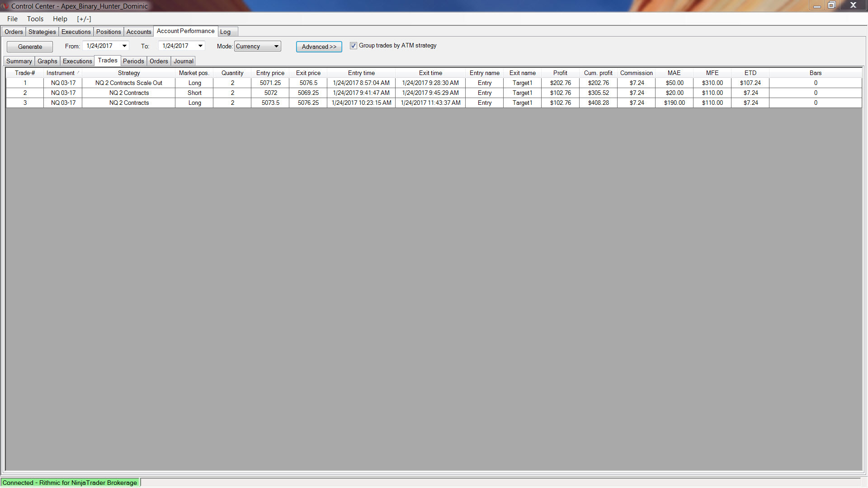Click the NinjaTrader app icon in title bar
868x488 pixels.
click(x=5, y=6)
